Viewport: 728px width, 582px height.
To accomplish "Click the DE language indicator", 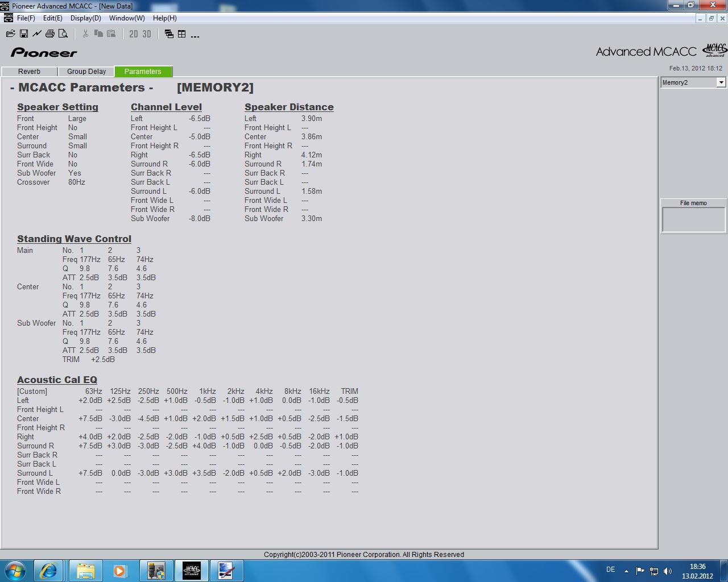I will (610, 569).
